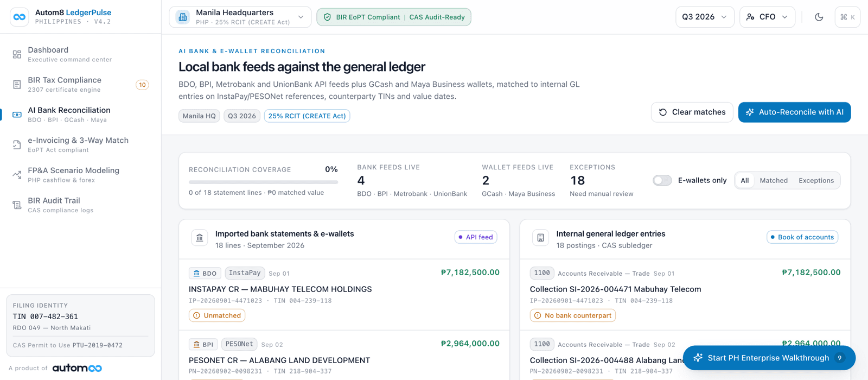868x380 pixels.
Task: Click the Manila HQ filter chip
Action: (x=199, y=116)
